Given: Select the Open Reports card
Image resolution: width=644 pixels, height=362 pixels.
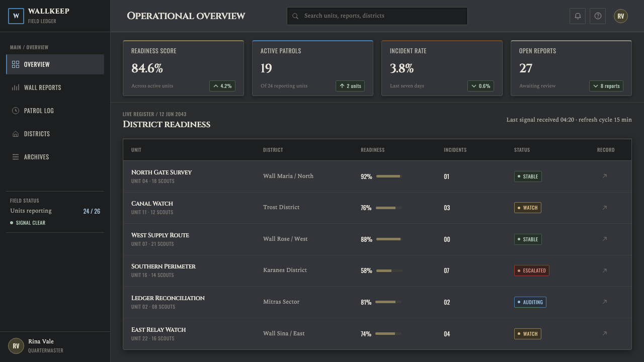Looking at the screenshot, I should pos(571,68).
